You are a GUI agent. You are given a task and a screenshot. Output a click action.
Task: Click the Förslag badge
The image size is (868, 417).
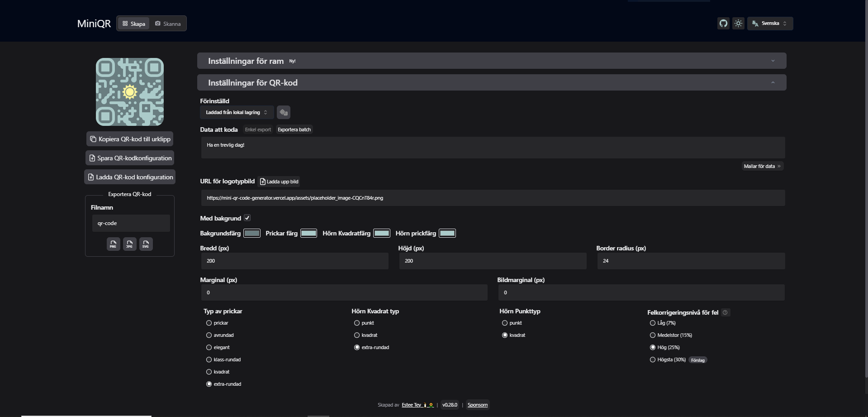tap(698, 360)
